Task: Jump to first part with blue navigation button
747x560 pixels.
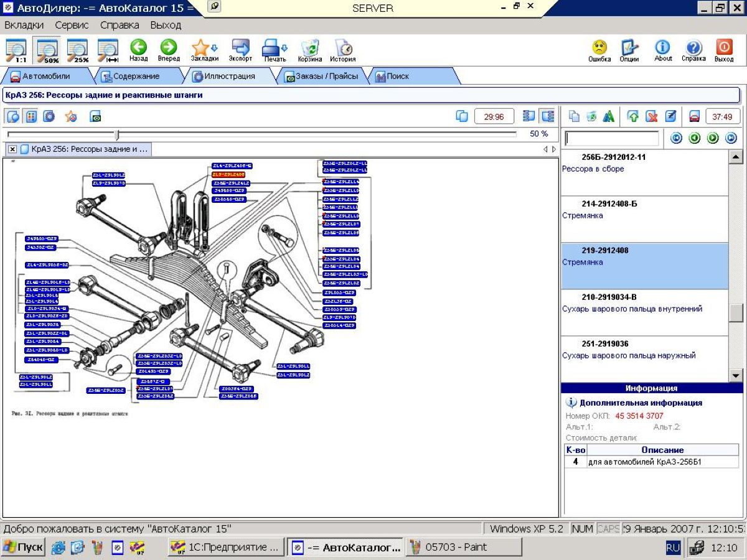Action: [676, 138]
